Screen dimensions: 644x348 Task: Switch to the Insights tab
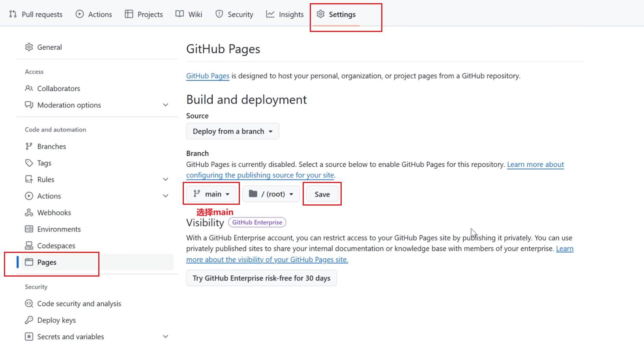tap(285, 15)
